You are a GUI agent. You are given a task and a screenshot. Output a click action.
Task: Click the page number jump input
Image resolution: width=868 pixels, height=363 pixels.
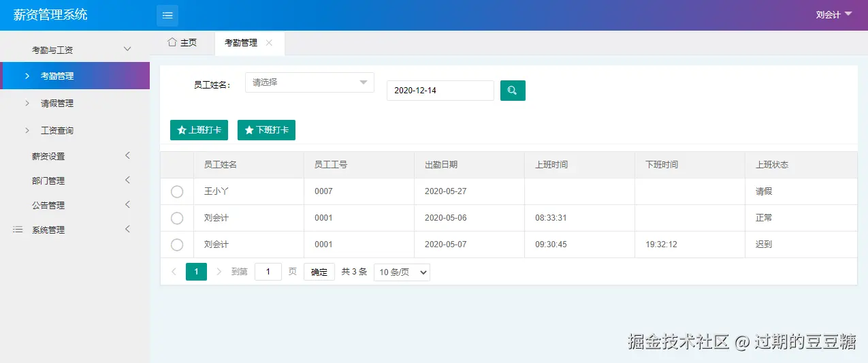point(268,272)
